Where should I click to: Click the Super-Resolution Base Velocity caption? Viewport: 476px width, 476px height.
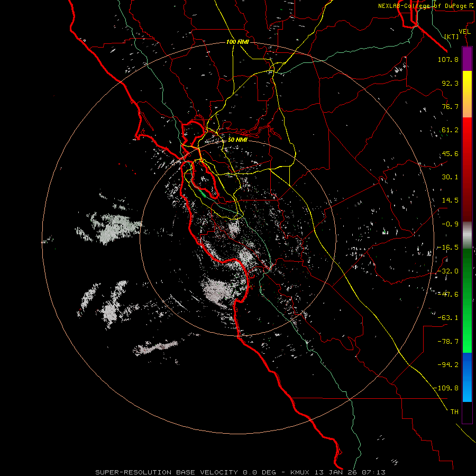point(240,472)
